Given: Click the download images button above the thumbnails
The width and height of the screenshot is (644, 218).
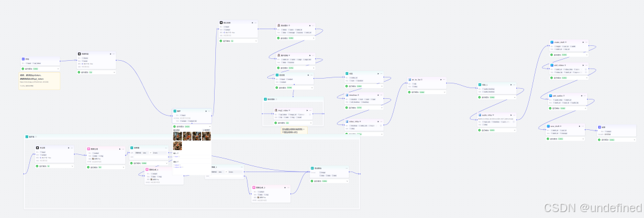Looking at the screenshot, I should 207,130.
